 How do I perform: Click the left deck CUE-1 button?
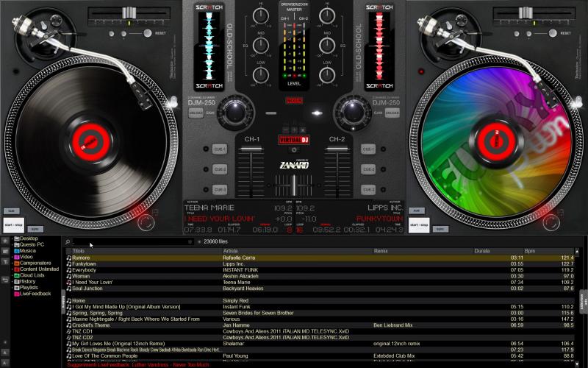(219, 149)
